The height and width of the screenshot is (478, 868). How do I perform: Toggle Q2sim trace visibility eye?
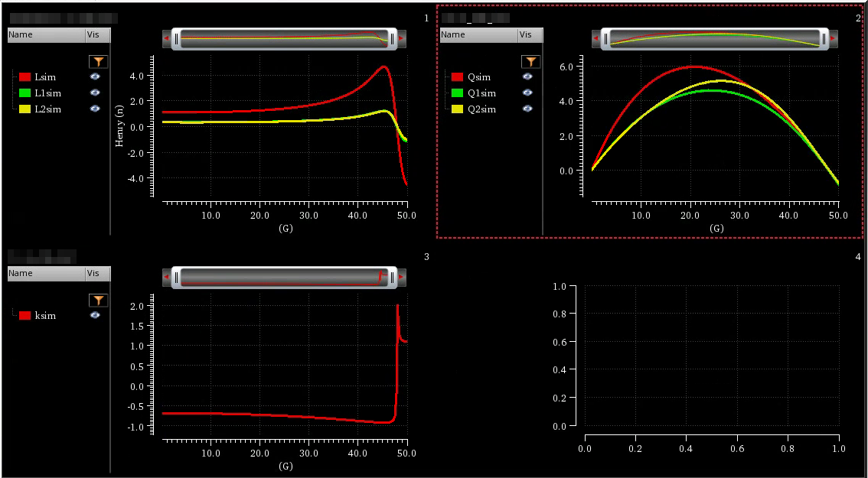[527, 109]
